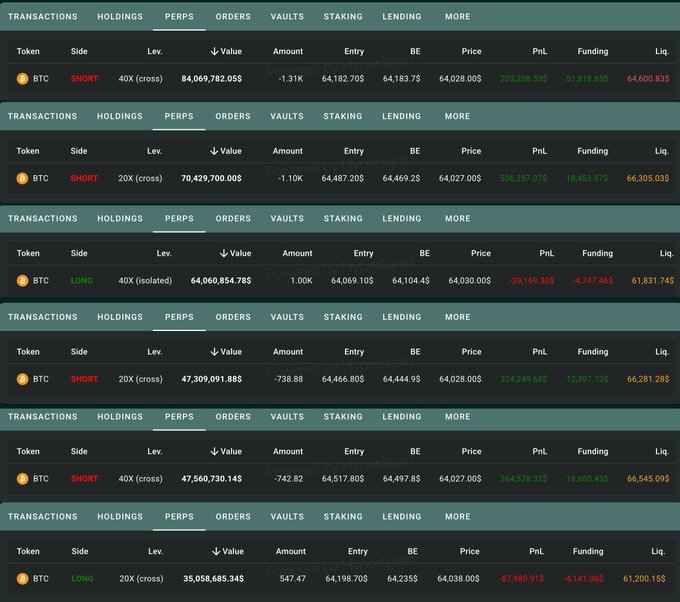Viewport: 680px width, 602px height.
Task: Open the HOLDINGS tab above the 70,429,700.00$ position
Action: (x=120, y=116)
